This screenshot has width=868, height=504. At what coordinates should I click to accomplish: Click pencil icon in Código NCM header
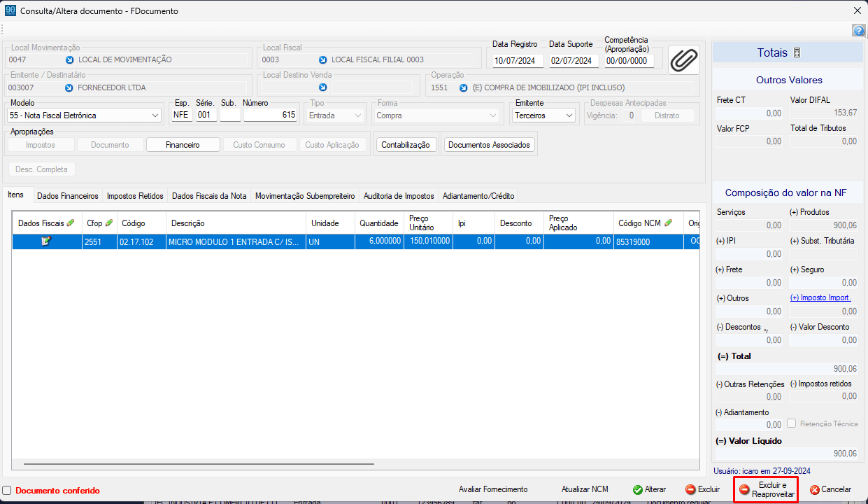pyautogui.click(x=668, y=223)
